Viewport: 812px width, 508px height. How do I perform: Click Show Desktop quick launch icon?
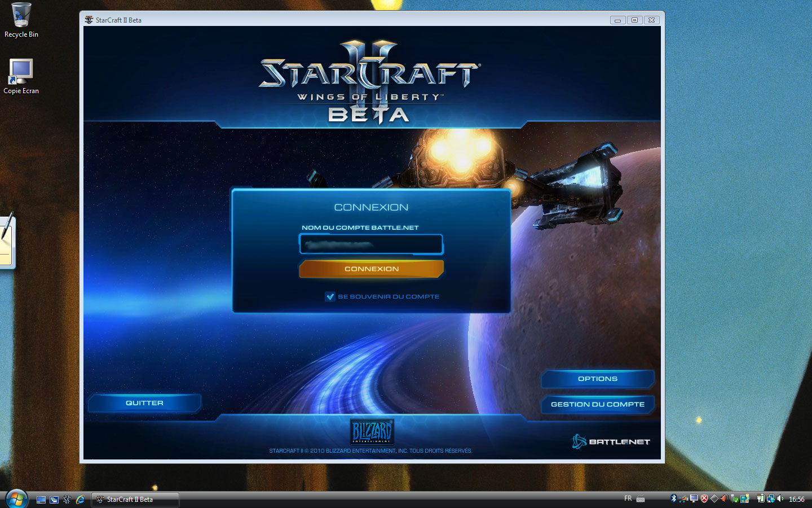(41, 500)
